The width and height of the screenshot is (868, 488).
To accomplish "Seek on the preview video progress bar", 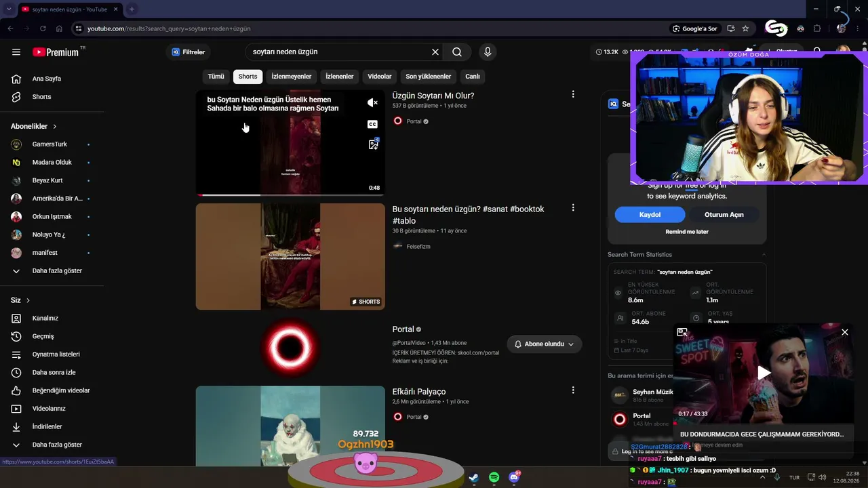I will (290, 195).
